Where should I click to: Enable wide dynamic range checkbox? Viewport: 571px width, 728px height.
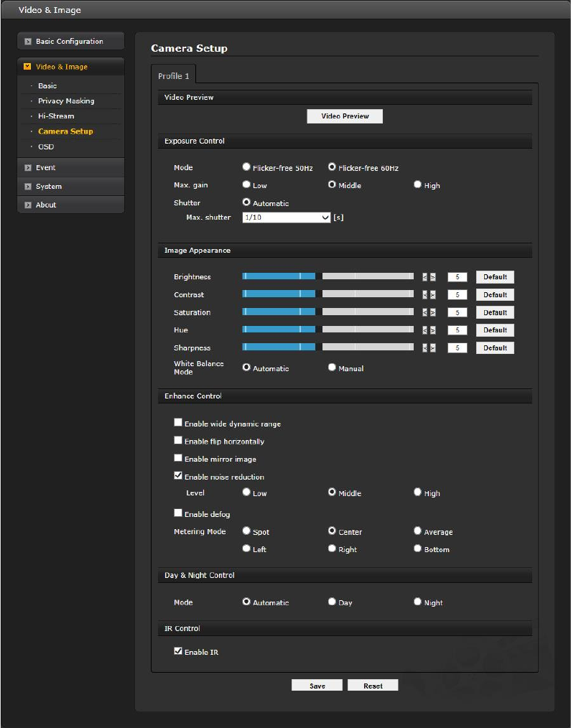[x=178, y=422]
